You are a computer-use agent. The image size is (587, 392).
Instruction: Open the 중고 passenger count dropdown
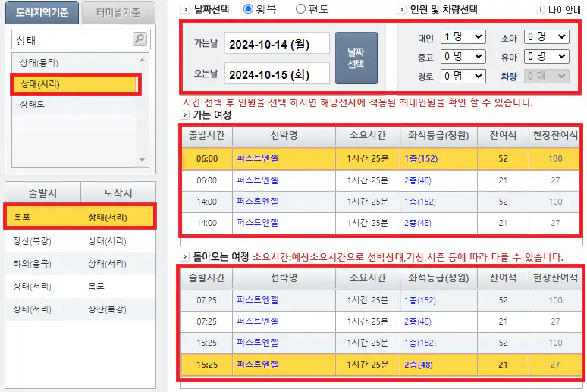(463, 57)
